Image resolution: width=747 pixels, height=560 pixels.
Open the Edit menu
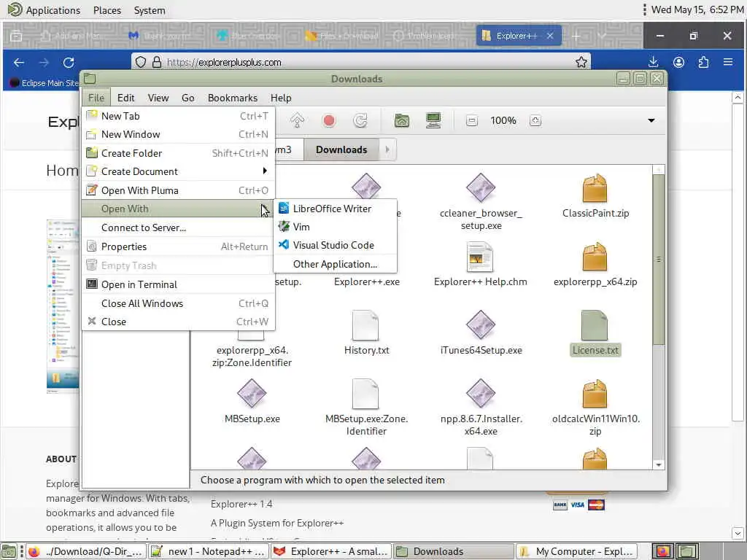point(125,98)
